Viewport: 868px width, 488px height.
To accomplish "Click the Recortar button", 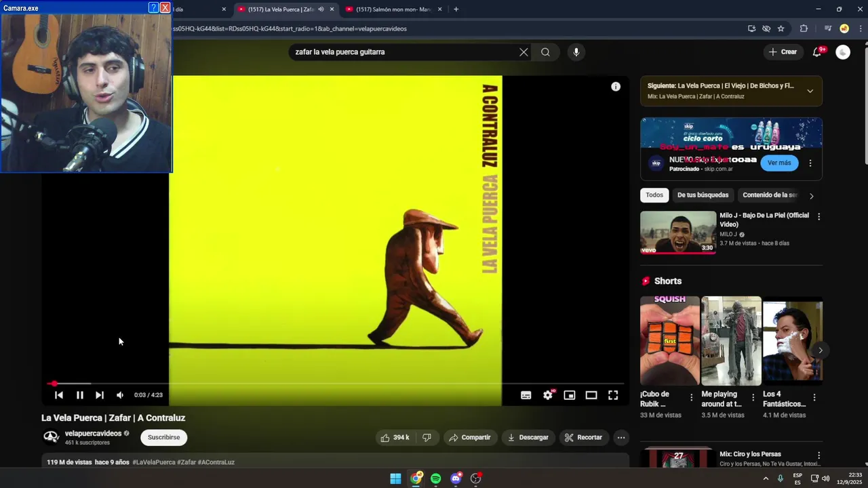I will pos(584,438).
